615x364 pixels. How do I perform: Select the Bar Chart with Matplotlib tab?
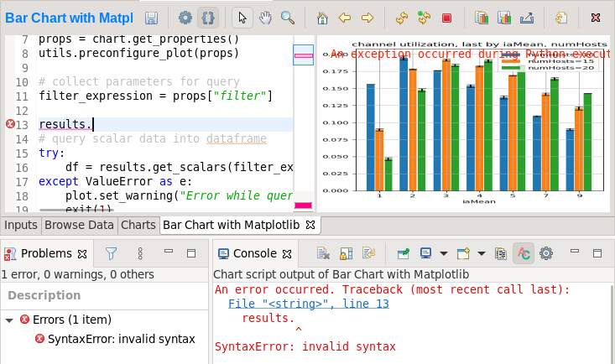[231, 225]
